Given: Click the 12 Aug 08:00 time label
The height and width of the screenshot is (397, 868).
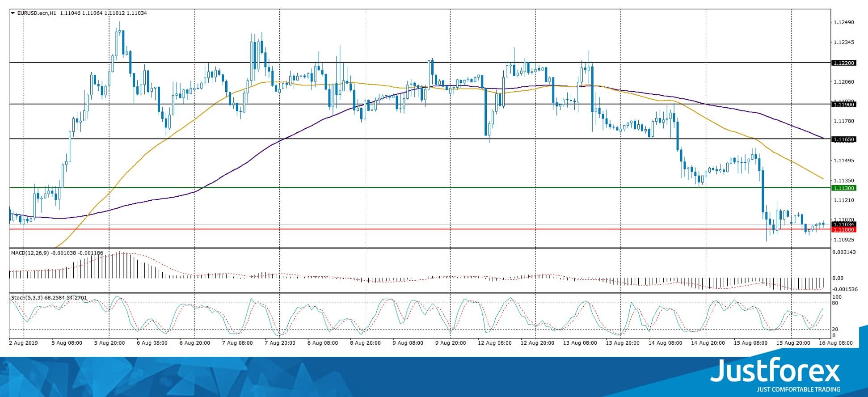Looking at the screenshot, I should coord(494,343).
